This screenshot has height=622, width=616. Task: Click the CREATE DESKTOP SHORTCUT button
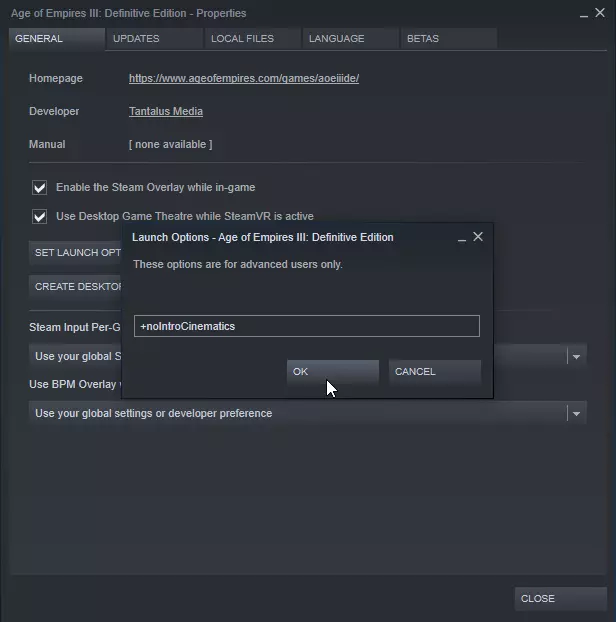pyautogui.click(x=75, y=286)
